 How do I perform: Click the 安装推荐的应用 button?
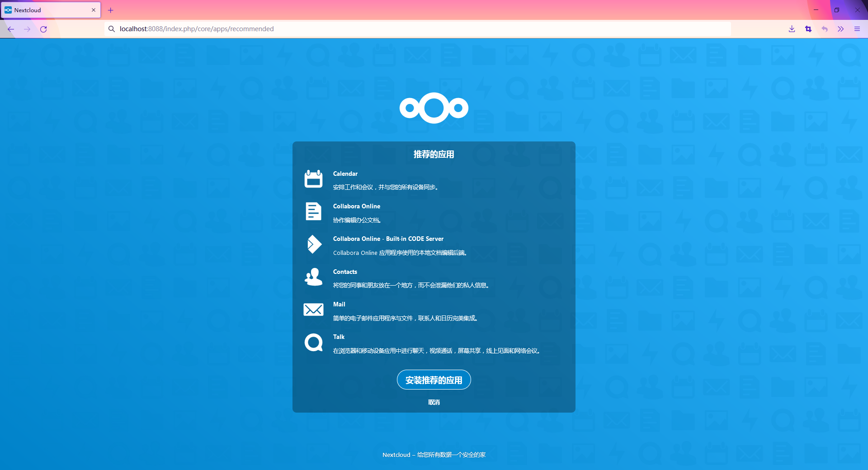(434, 380)
